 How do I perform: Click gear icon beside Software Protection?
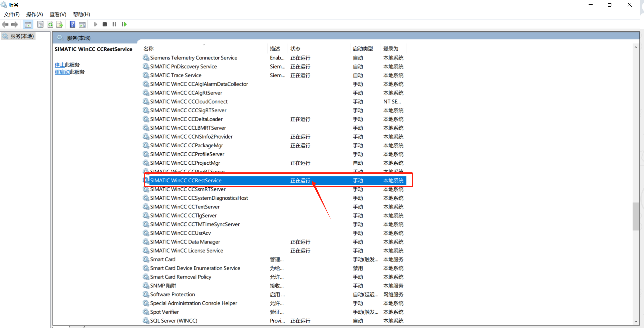coord(146,294)
